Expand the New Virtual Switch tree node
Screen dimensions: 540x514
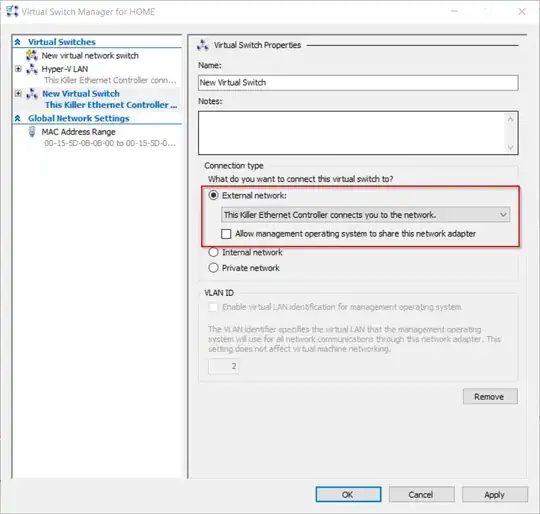[x=18, y=93]
